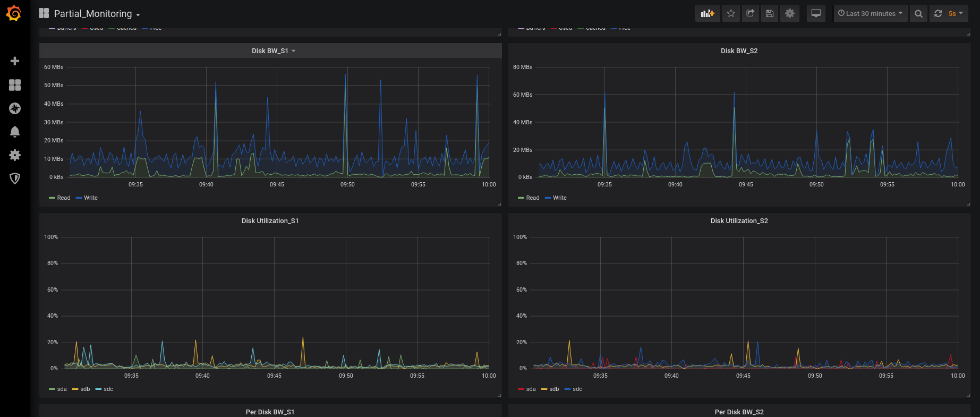
Task: Cycle view mode with monitor icon
Action: [816, 13]
